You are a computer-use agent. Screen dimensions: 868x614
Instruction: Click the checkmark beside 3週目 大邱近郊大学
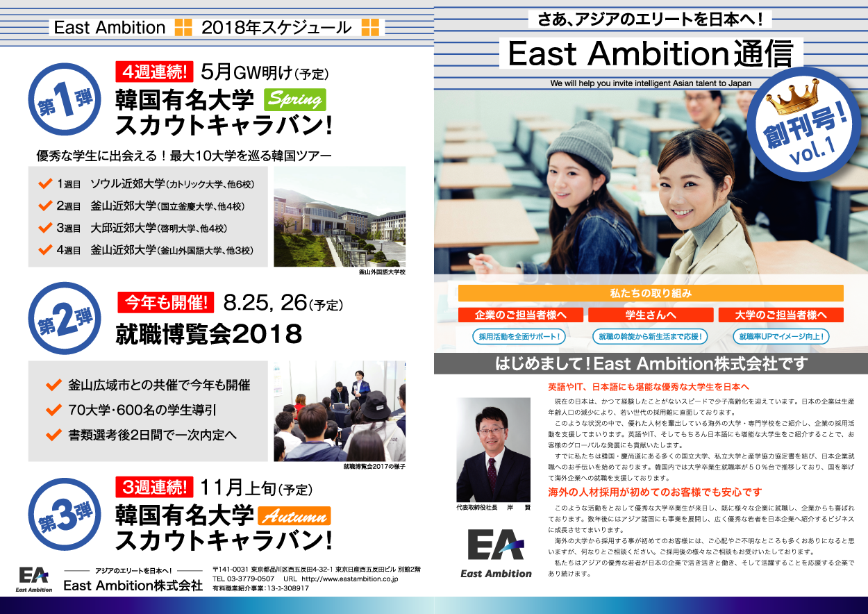pos(46,228)
